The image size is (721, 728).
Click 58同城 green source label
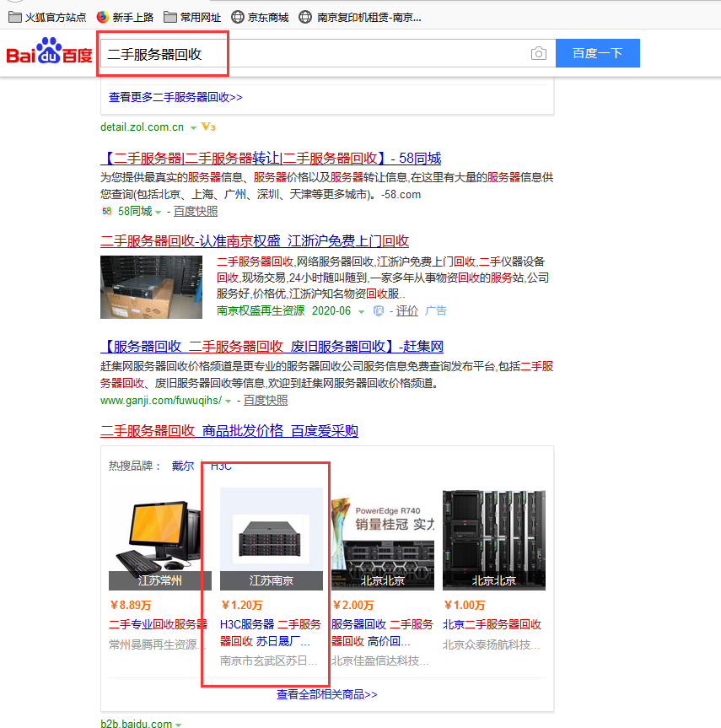coord(135,211)
